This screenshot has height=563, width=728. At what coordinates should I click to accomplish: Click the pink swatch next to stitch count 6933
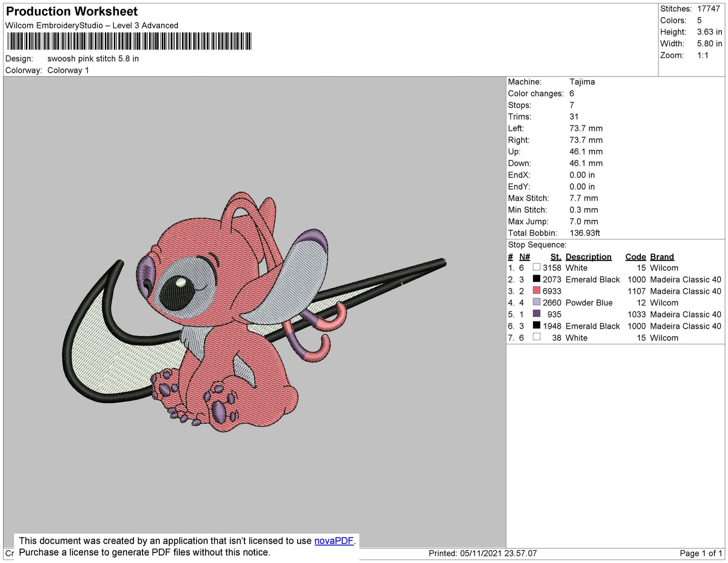(x=537, y=290)
